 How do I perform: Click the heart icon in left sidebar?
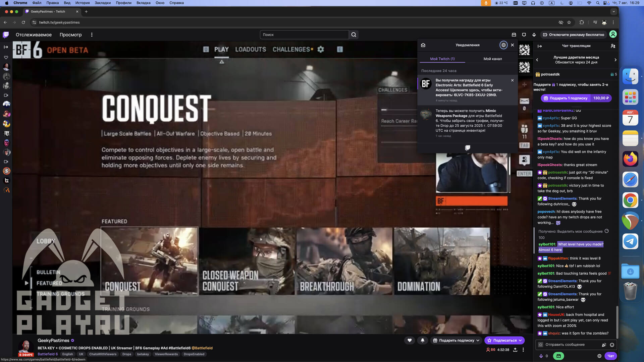pyautogui.click(x=6, y=57)
